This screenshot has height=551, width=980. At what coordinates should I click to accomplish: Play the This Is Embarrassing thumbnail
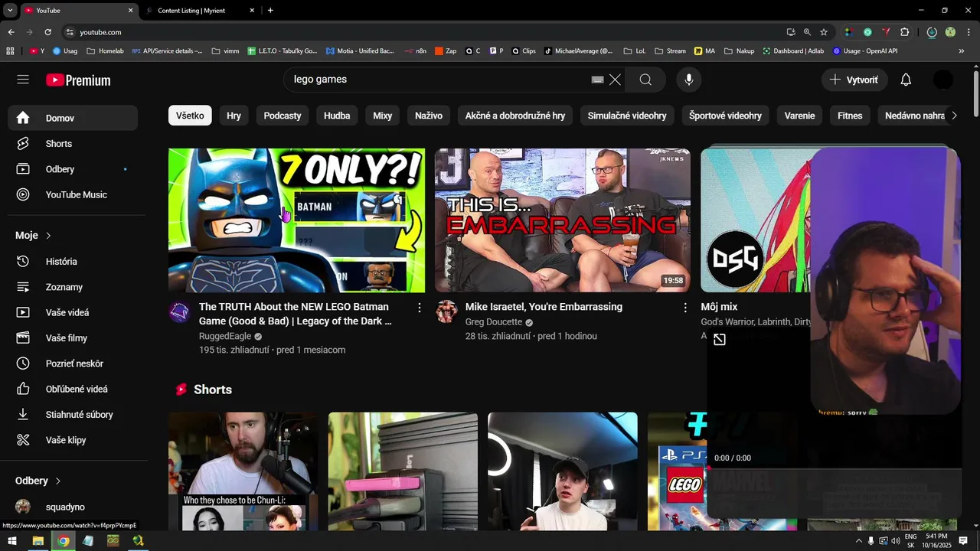pyautogui.click(x=563, y=220)
